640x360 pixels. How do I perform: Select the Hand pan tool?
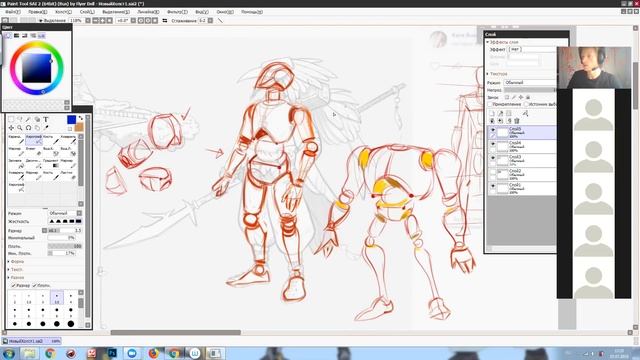[x=37, y=128]
